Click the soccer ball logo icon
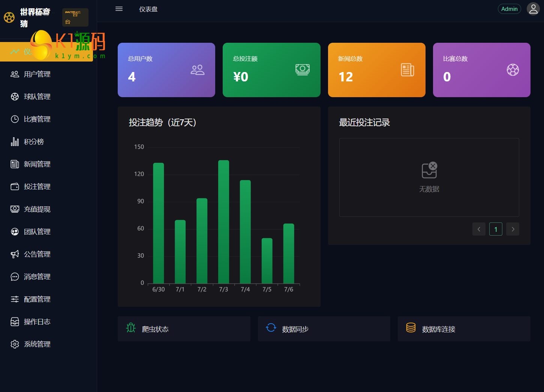This screenshot has width=544, height=392. tap(9, 17)
